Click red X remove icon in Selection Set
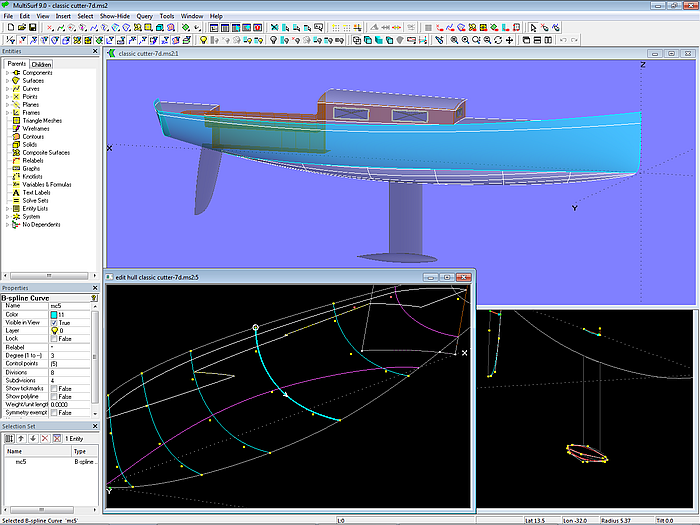Screen dimensions: 700x525 [43, 438]
